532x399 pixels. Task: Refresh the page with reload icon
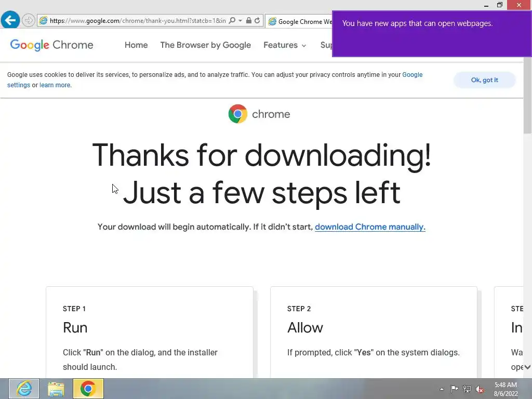[x=257, y=21]
